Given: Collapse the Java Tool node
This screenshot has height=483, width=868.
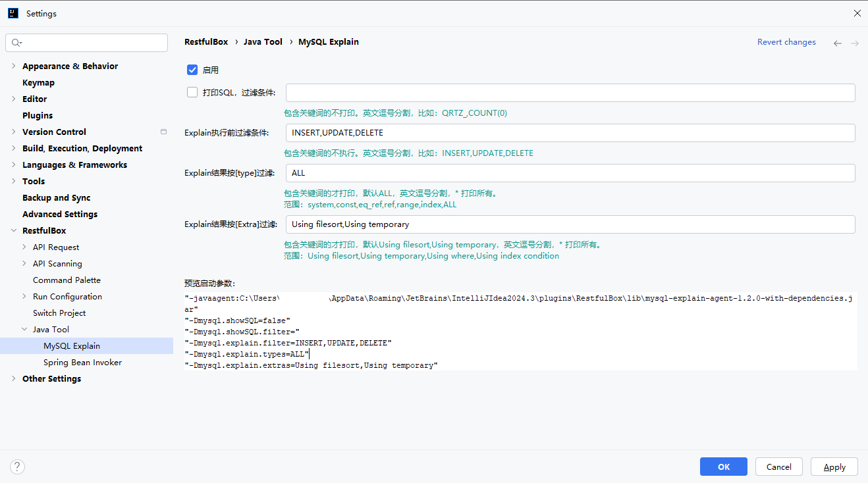Looking at the screenshot, I should pos(24,329).
